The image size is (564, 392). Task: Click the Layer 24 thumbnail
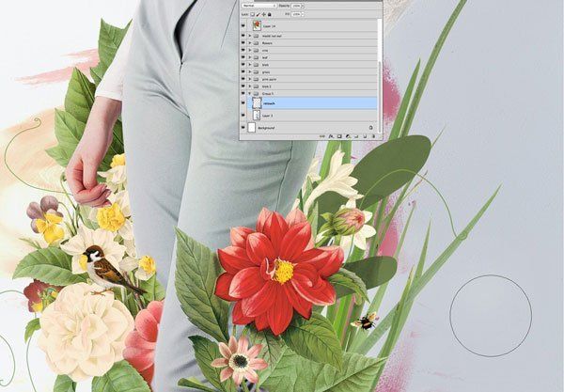point(257,26)
